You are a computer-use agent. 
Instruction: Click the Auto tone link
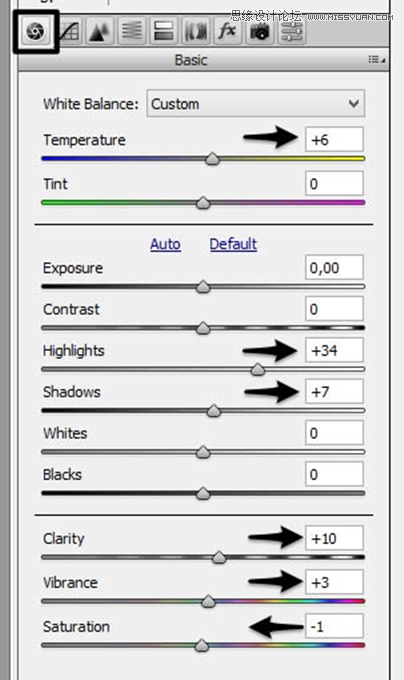[165, 244]
